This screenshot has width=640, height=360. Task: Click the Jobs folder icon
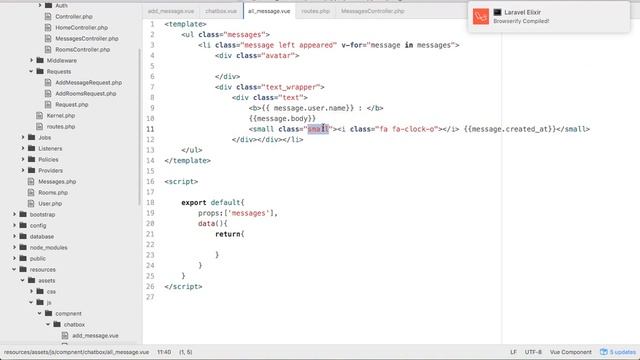[x=31, y=138]
